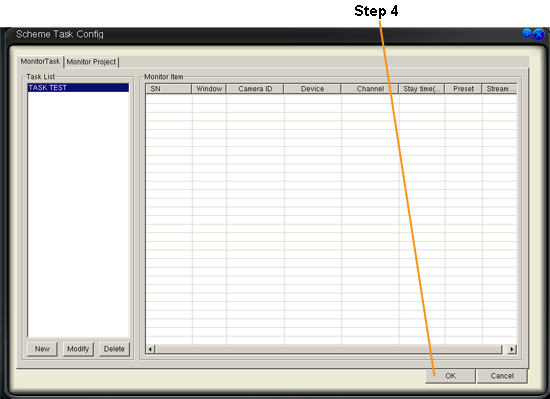Click the Stream column header
The width and height of the screenshot is (550, 399).
[x=499, y=89]
